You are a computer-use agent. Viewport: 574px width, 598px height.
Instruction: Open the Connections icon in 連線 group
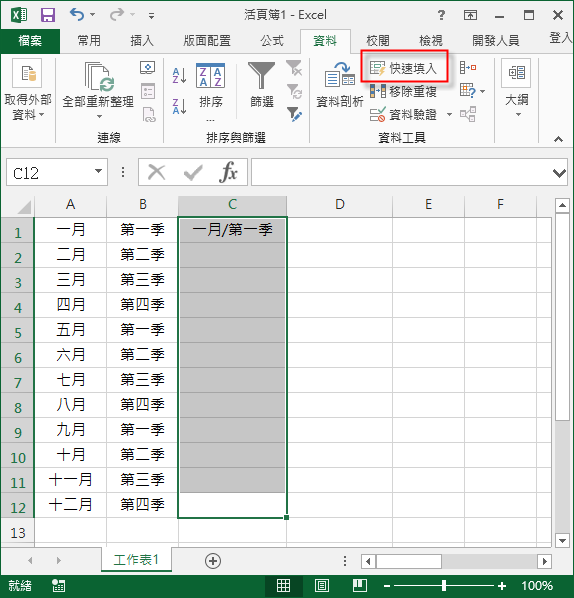pos(148,68)
